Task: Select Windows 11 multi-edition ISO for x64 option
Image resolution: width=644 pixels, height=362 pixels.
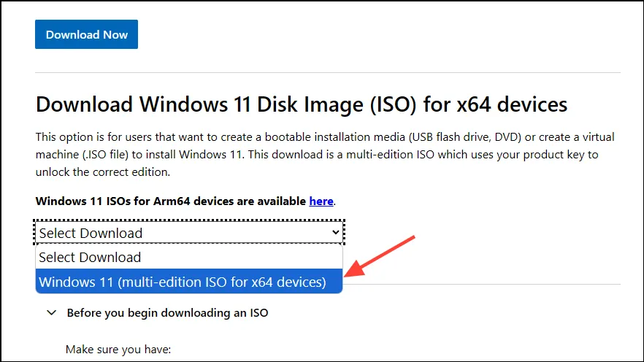Action: click(x=189, y=282)
